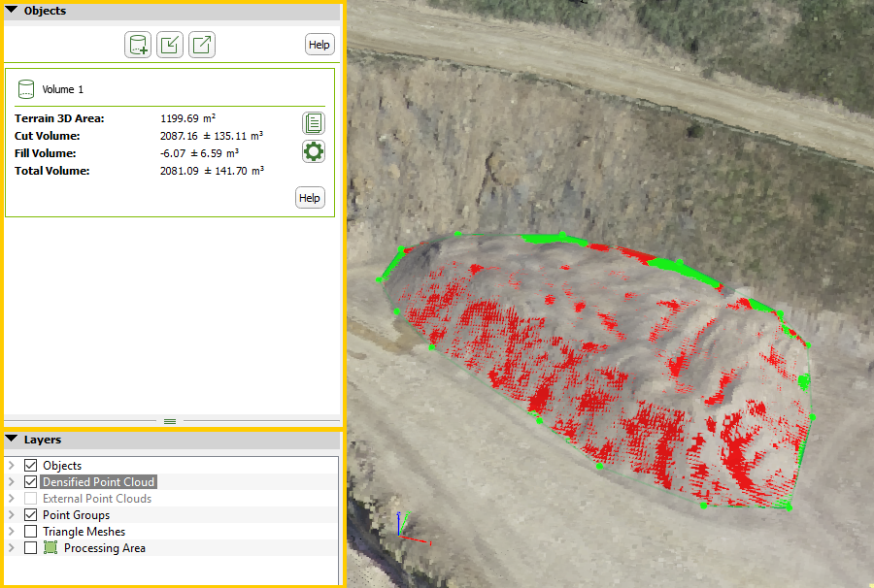This screenshot has width=874, height=588.
Task: Toggle the Point Groups checkbox
Action: pyautogui.click(x=30, y=515)
